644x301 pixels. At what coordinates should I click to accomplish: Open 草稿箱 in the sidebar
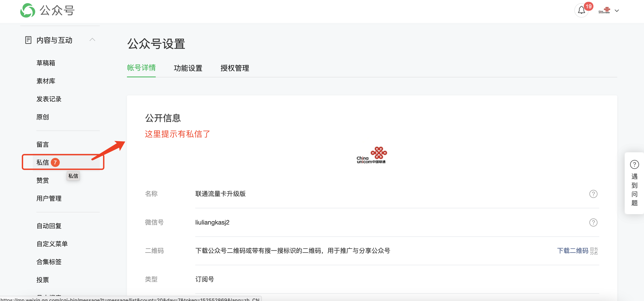point(46,63)
